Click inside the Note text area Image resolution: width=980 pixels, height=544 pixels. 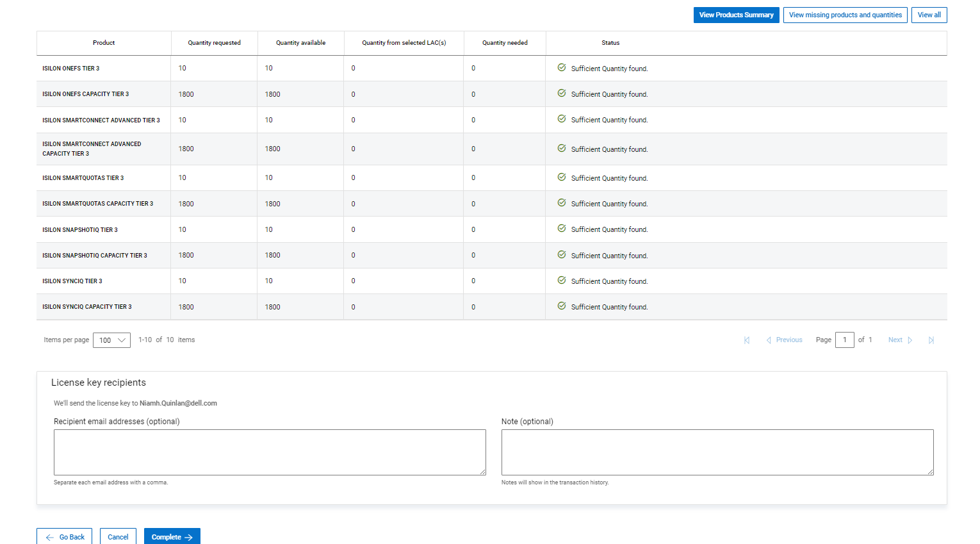click(717, 452)
